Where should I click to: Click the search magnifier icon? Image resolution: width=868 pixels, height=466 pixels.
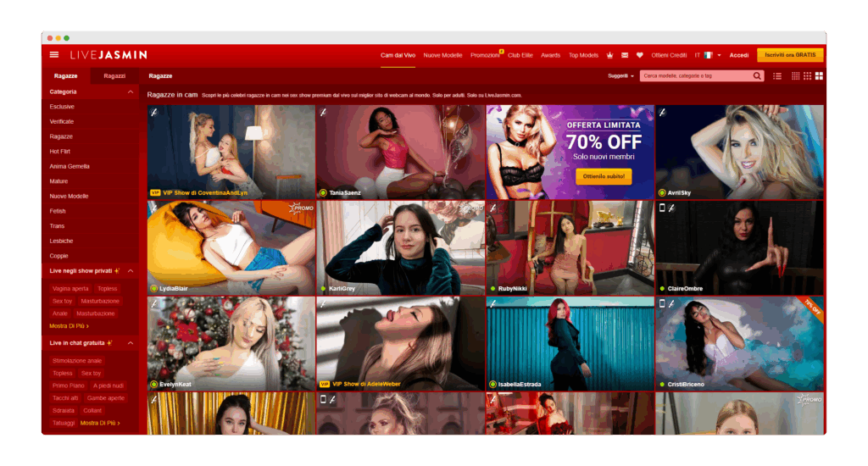(757, 76)
